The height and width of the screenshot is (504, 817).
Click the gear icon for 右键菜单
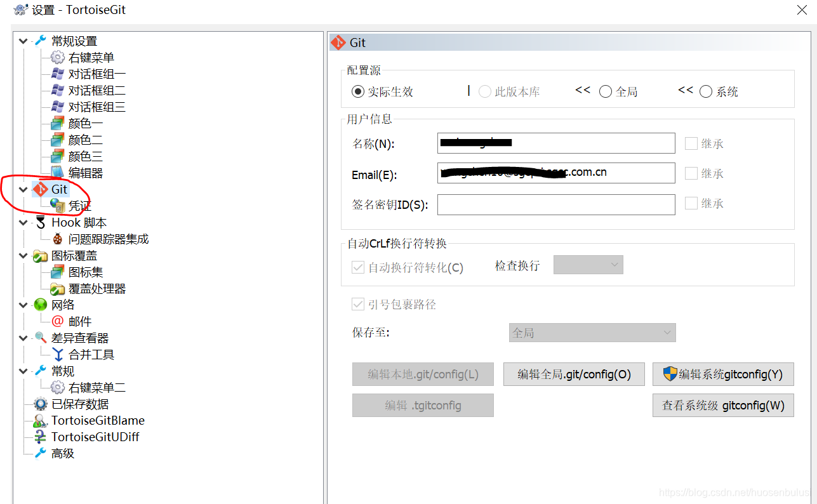[x=58, y=58]
